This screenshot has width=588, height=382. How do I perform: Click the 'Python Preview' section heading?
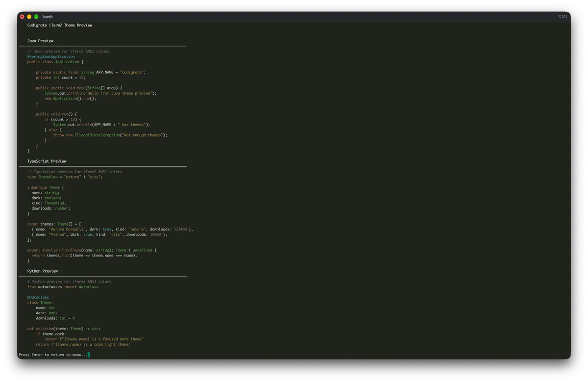coord(43,271)
